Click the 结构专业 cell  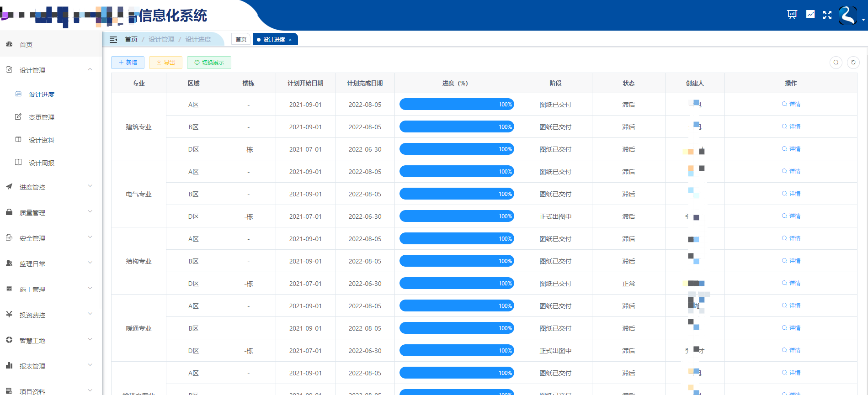138,261
